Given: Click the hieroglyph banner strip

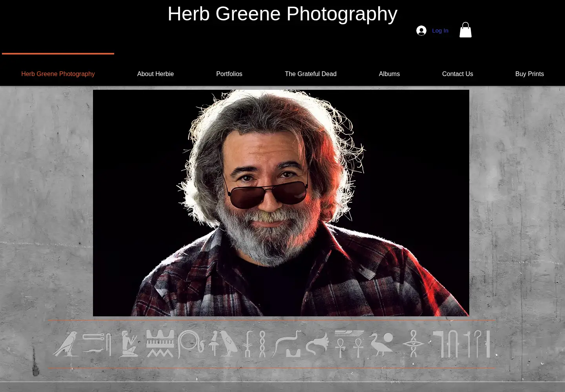Looking at the screenshot, I should click(272, 344).
